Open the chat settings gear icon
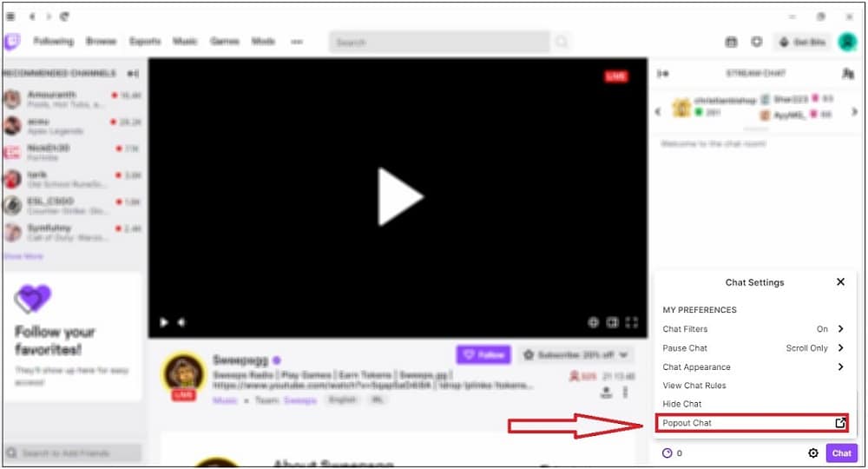Viewport: 868px width, 469px height. 813,453
